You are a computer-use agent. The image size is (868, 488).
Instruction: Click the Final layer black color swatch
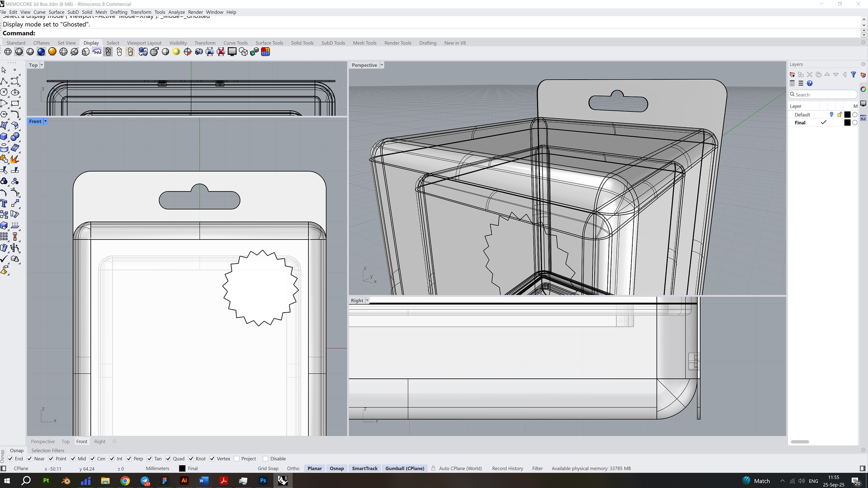847,123
